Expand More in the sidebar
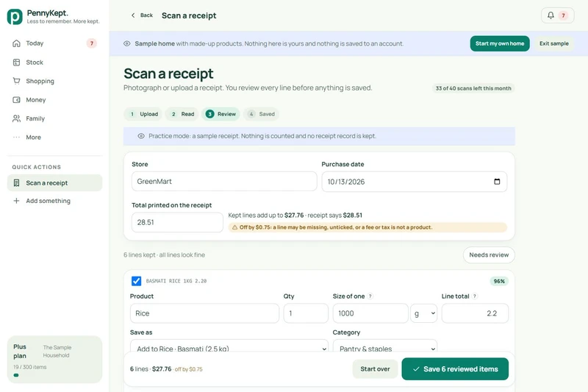The width and height of the screenshot is (588, 392). [54, 138]
